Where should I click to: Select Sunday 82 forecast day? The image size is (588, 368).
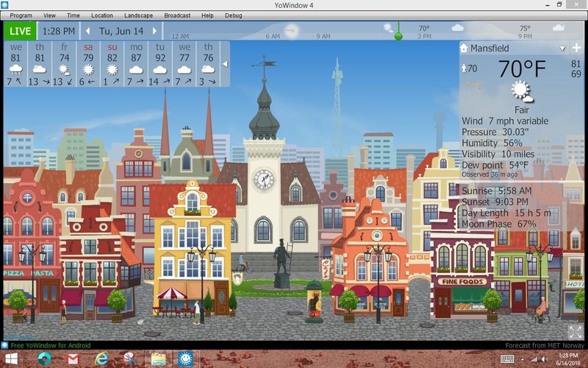coord(112,64)
